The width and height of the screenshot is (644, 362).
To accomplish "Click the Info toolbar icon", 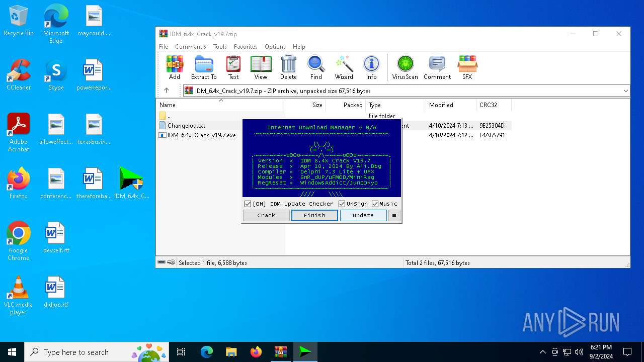I will 371,68.
